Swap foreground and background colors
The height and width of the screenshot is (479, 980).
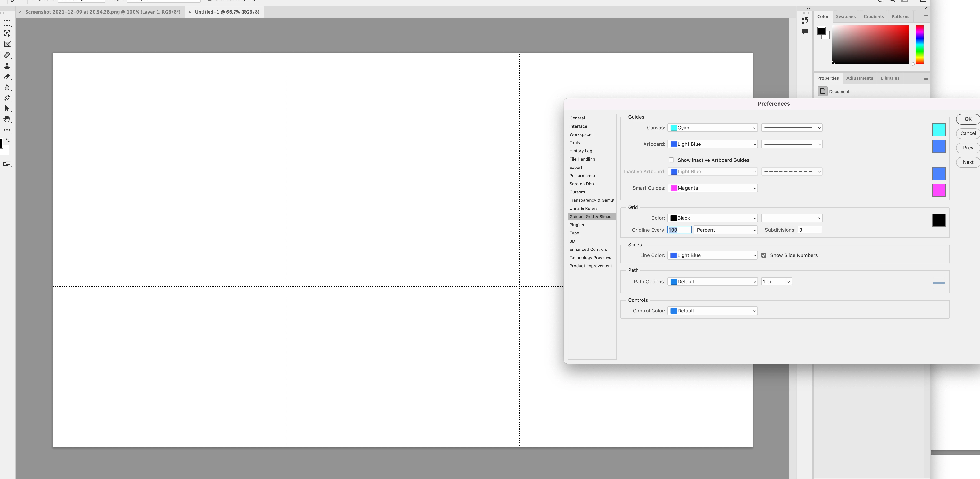coord(8,140)
